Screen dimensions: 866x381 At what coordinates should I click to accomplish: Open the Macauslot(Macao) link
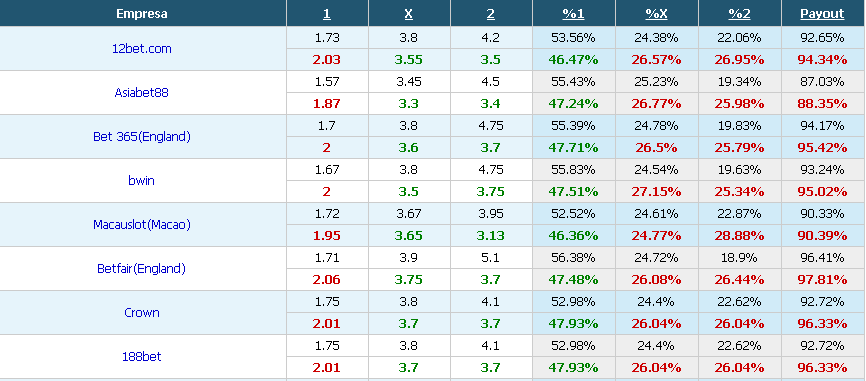click(141, 225)
